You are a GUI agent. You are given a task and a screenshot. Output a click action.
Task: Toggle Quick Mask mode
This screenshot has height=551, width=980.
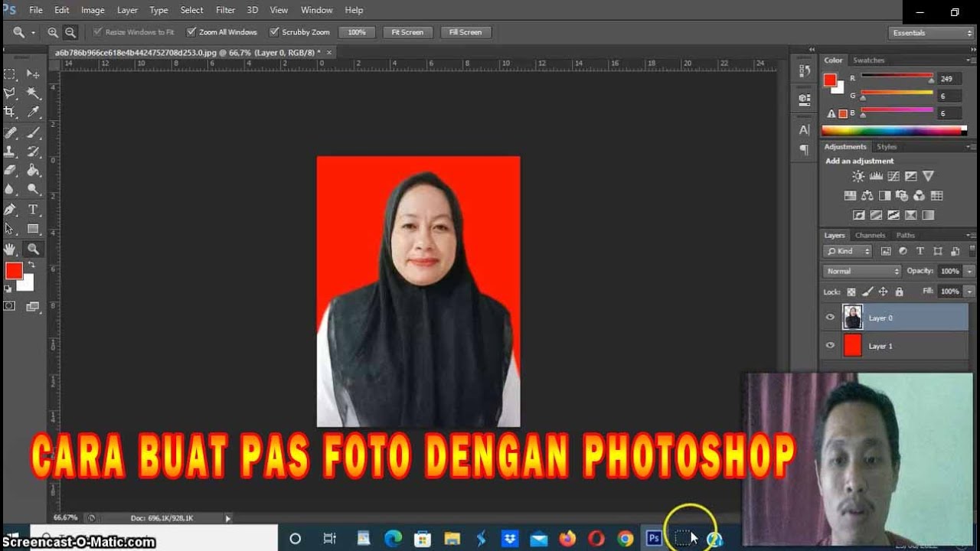coord(9,306)
